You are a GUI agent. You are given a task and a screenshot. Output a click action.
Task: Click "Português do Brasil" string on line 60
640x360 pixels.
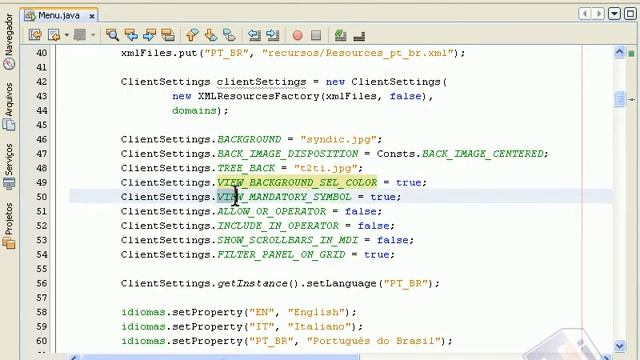374,341
